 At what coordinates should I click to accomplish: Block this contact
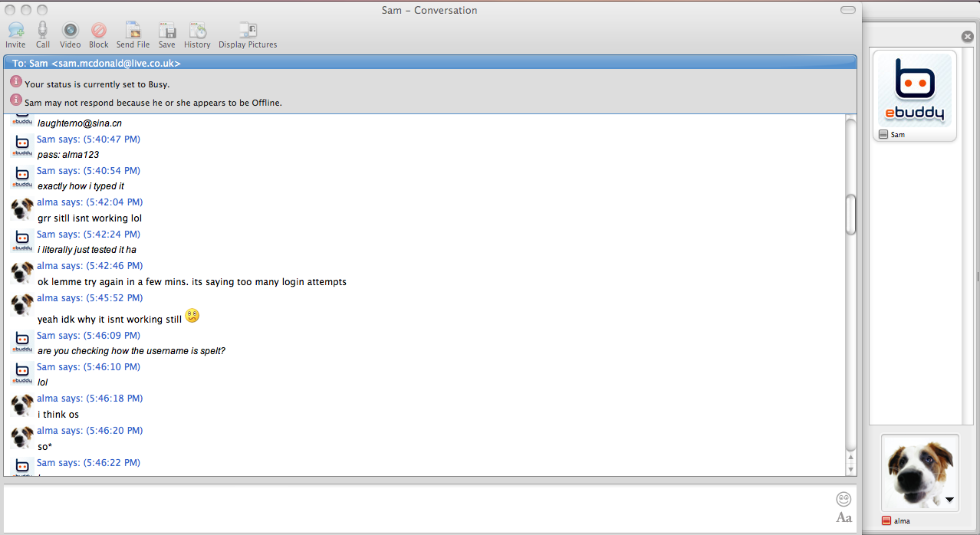click(x=98, y=30)
